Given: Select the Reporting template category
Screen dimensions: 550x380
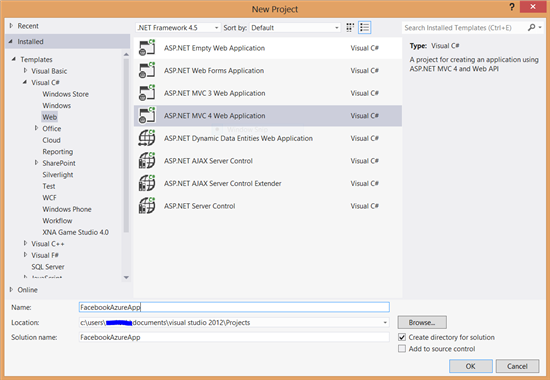Looking at the screenshot, I should tap(58, 152).
